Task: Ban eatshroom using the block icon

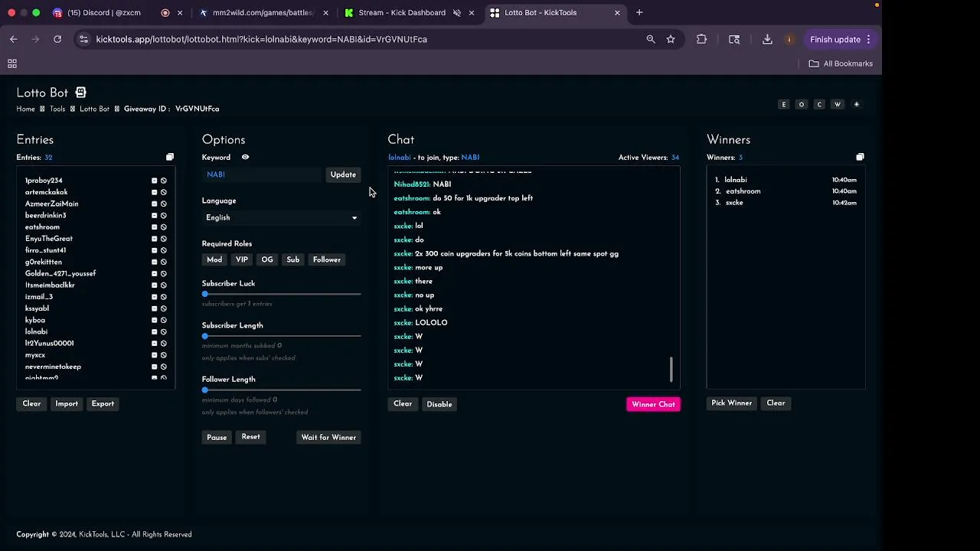Action: pos(163,227)
